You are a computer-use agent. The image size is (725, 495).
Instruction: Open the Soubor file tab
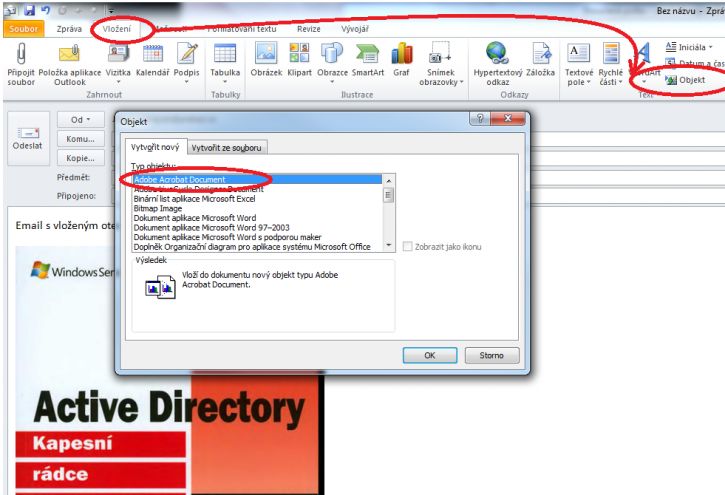tap(24, 29)
